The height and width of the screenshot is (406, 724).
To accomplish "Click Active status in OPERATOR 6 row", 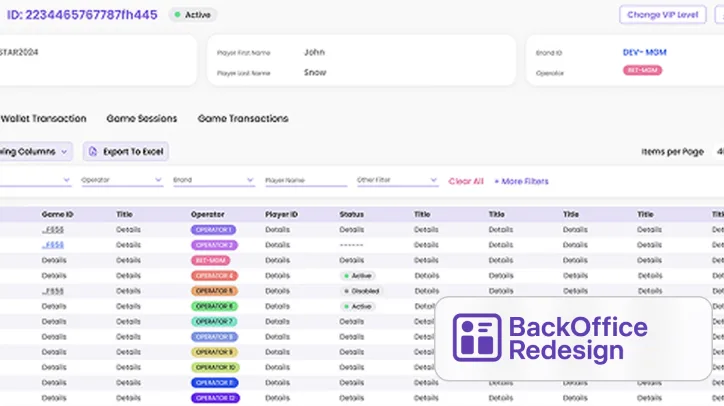I will coord(358,306).
